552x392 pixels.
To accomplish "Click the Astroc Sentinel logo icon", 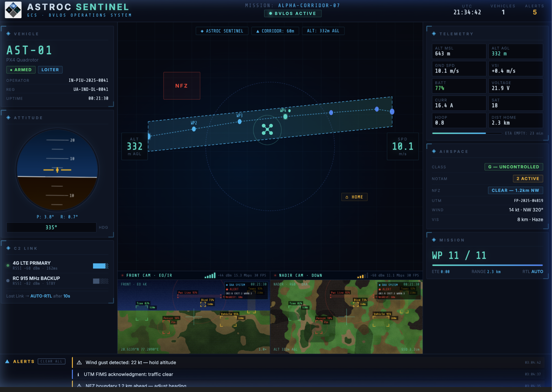I will 13,10.
